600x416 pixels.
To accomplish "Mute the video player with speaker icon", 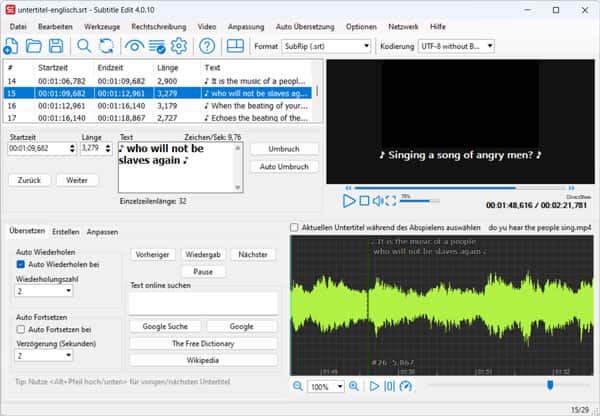I will tap(379, 201).
